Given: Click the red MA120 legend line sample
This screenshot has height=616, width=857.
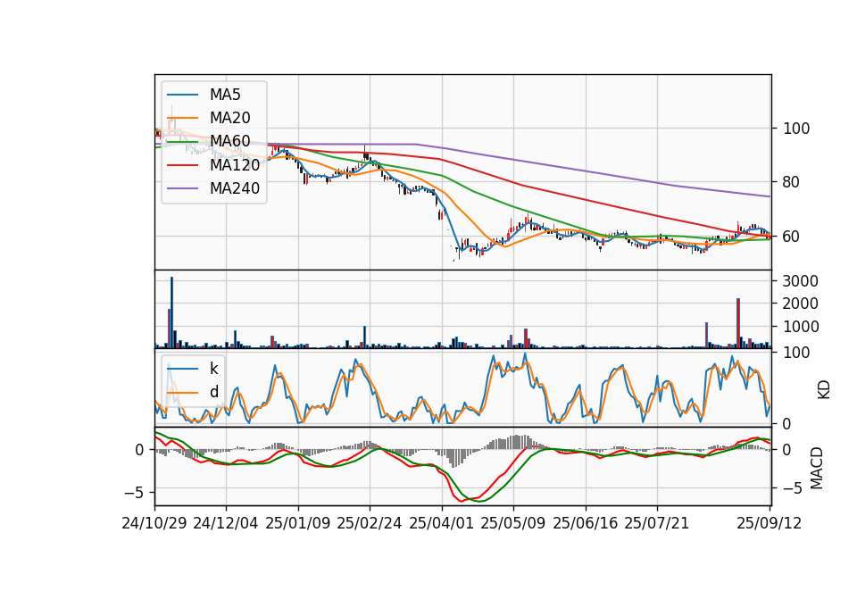Looking at the screenshot, I should point(182,165).
